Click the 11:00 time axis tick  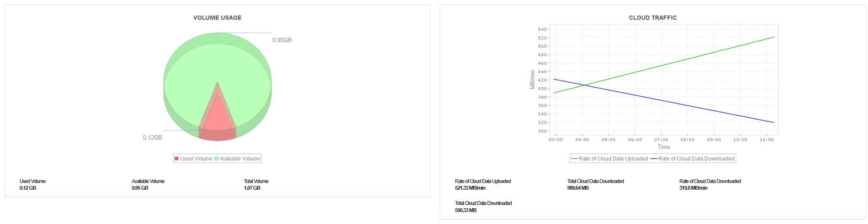[x=766, y=140]
